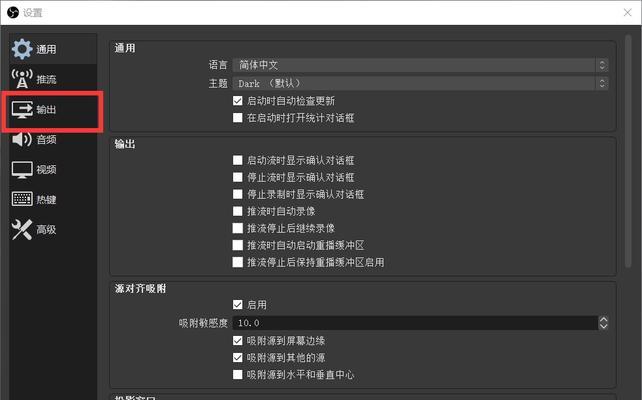Switch to the 推流 tab

53,79
